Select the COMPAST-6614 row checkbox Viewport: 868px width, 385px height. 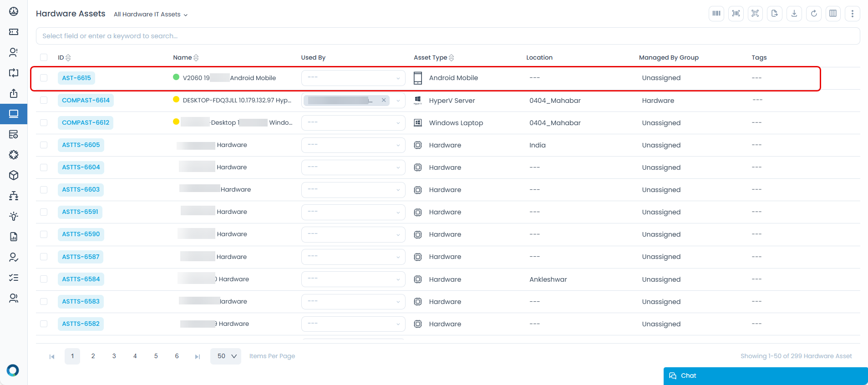[x=44, y=100]
